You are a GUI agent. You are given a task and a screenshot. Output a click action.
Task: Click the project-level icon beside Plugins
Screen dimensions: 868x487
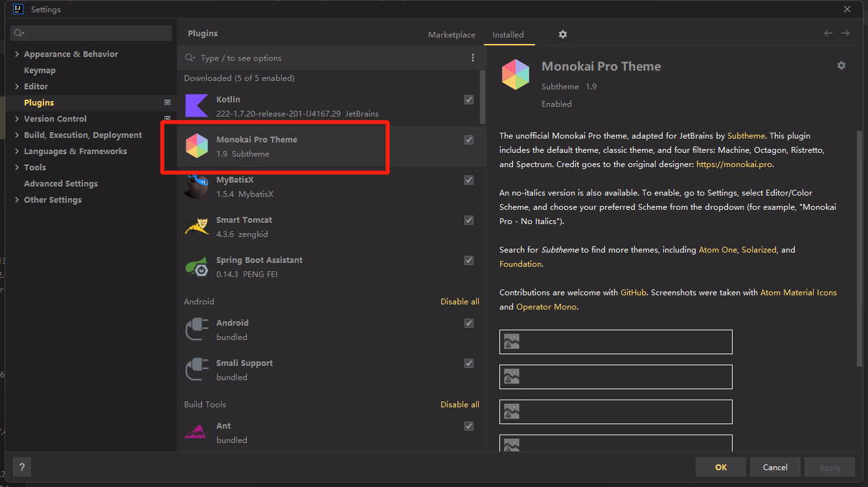point(167,102)
